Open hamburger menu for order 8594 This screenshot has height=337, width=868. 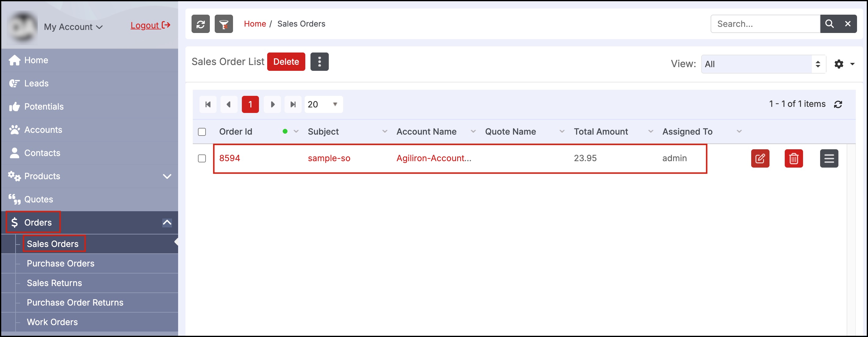point(829,158)
